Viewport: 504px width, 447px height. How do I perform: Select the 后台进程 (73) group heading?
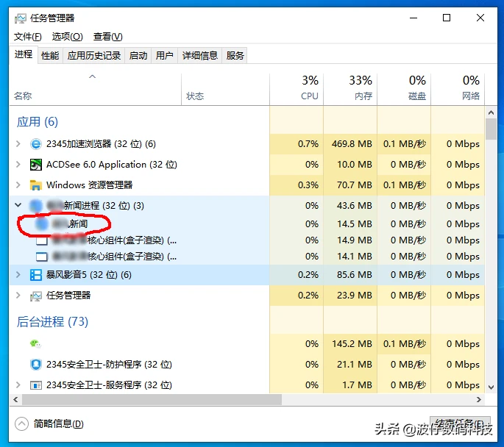pos(52,321)
